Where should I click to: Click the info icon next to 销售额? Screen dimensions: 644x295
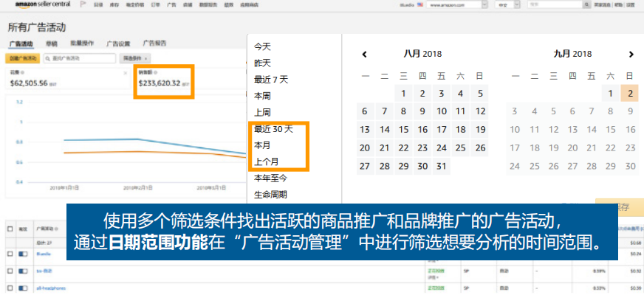[x=155, y=72]
